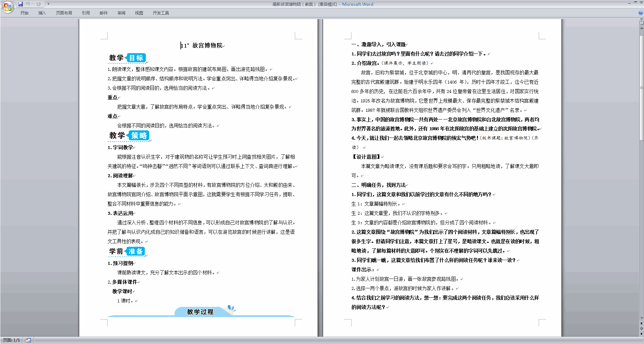
Task: Click the vertical scrollbar down arrow
Action: coord(641,318)
